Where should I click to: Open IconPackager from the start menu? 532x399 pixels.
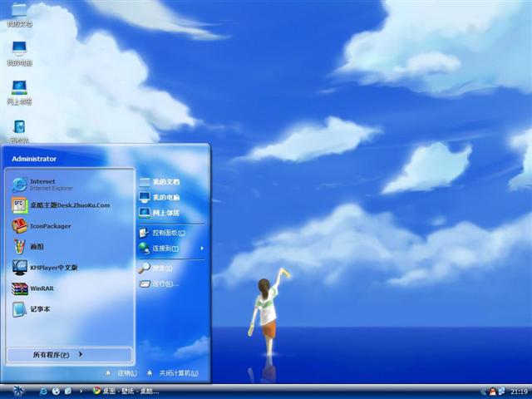(x=42, y=226)
